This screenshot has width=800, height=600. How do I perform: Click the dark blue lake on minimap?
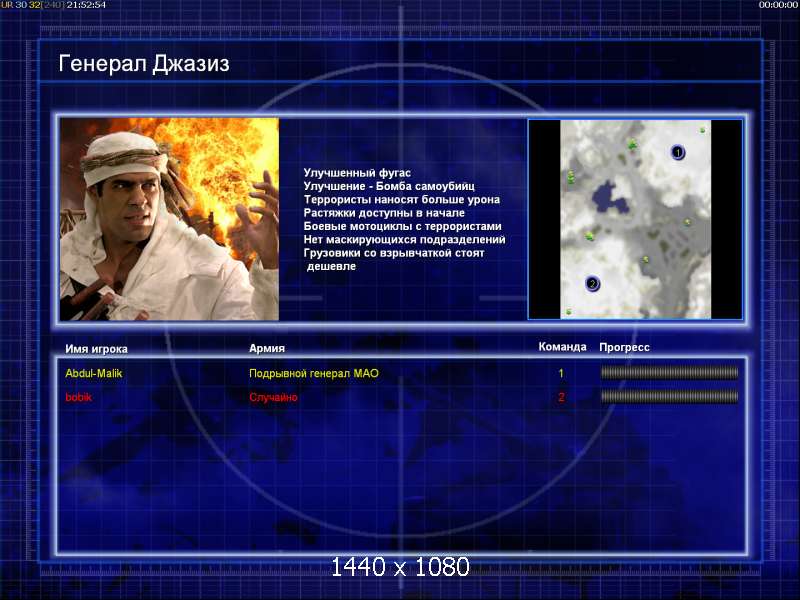point(610,198)
